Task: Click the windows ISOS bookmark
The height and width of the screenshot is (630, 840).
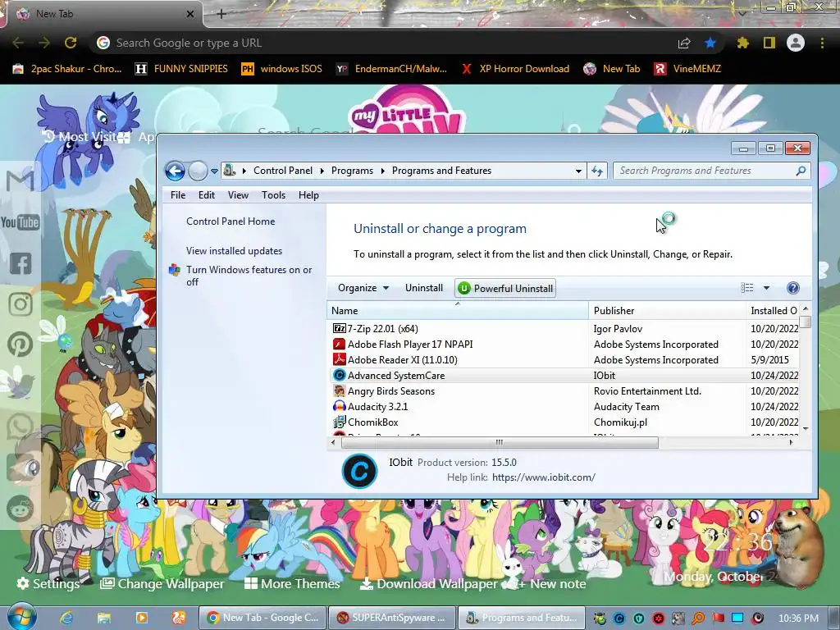Action: (282, 69)
